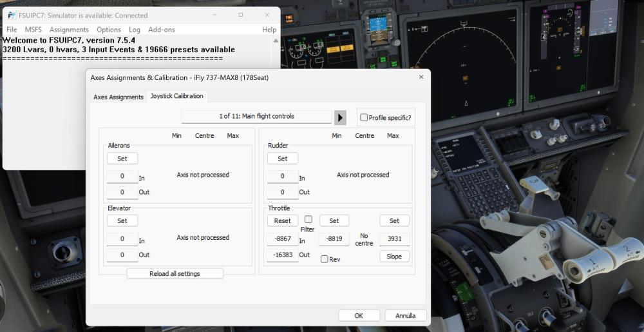Viewport: 644px width, 332px height.
Task: Toggle the Throttle Filter checkbox
Action: [x=308, y=219]
